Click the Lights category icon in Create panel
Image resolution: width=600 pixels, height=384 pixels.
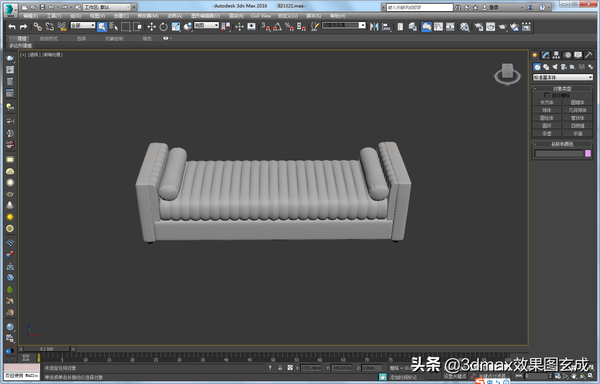(555, 67)
